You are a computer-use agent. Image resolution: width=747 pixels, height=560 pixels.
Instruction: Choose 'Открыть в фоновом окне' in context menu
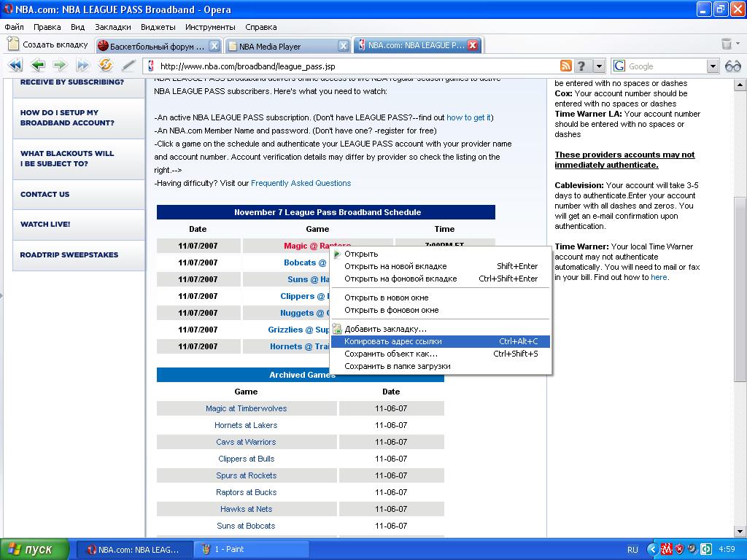point(441,310)
